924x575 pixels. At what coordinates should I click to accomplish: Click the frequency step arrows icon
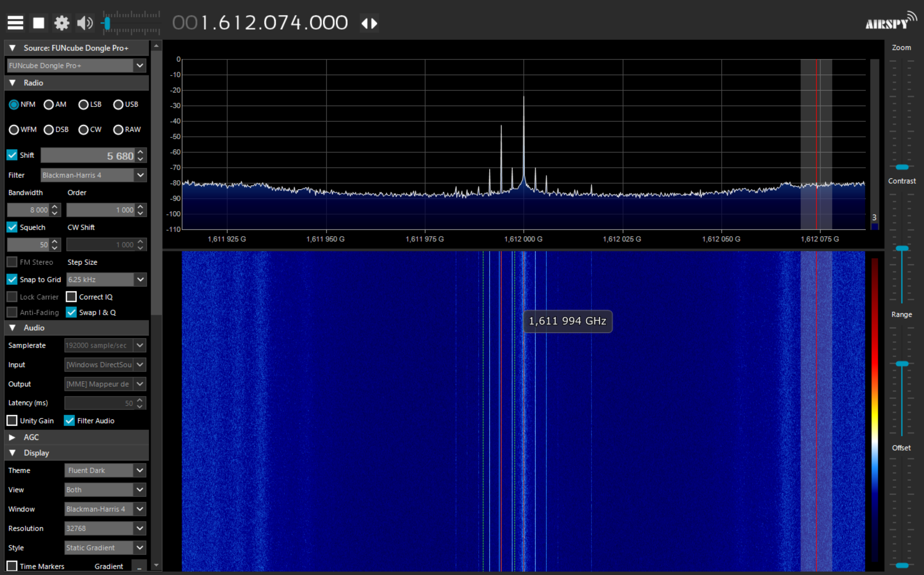[x=369, y=23]
